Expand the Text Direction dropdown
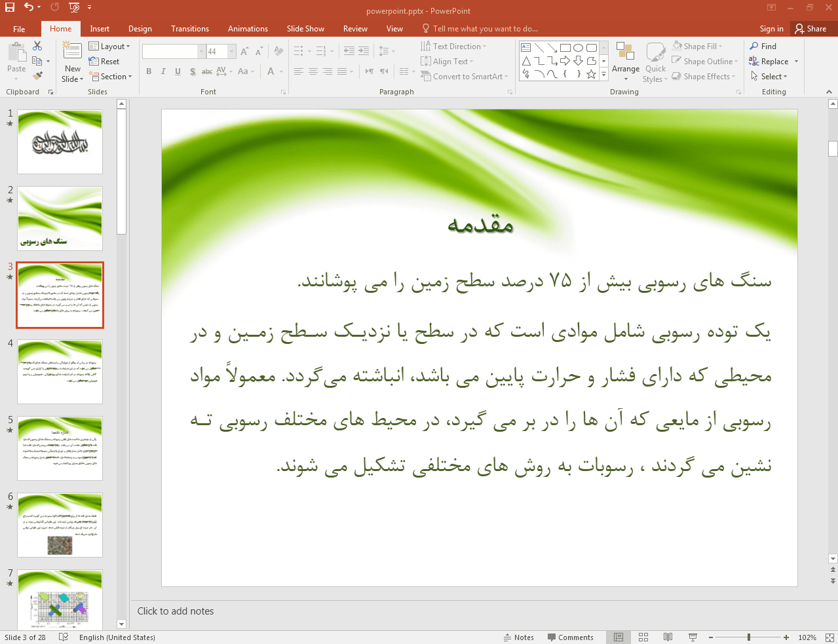This screenshot has height=644, width=838. (453, 47)
